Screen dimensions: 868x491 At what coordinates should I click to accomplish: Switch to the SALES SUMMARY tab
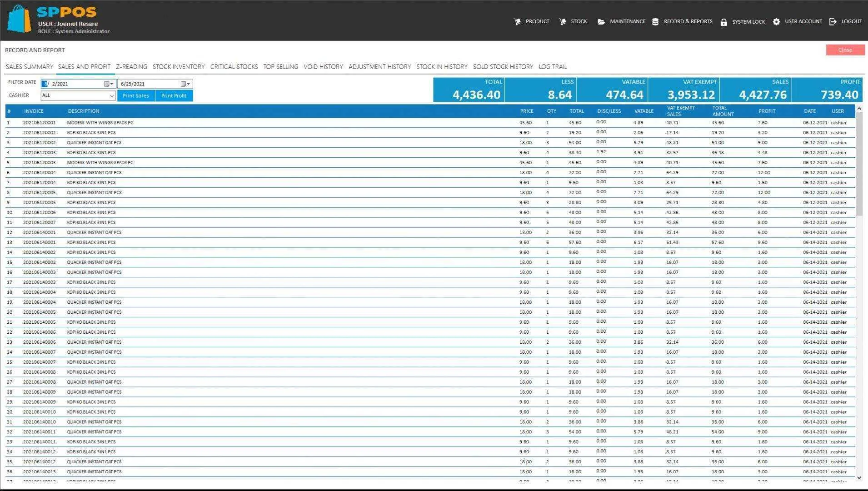tap(30, 67)
